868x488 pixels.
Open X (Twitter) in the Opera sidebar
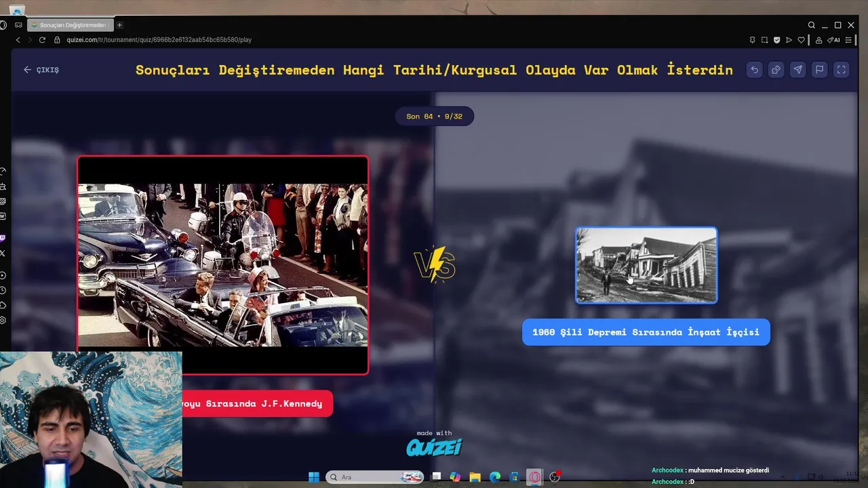(3, 253)
